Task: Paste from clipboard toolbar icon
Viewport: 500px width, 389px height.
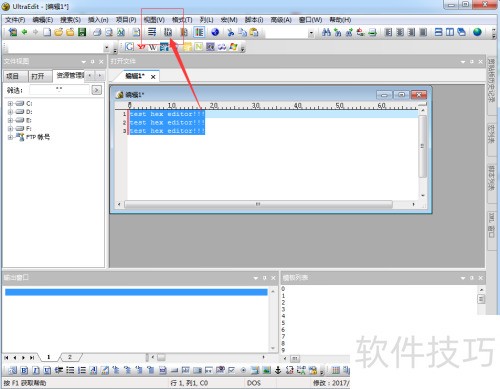Action: pyautogui.click(x=254, y=32)
